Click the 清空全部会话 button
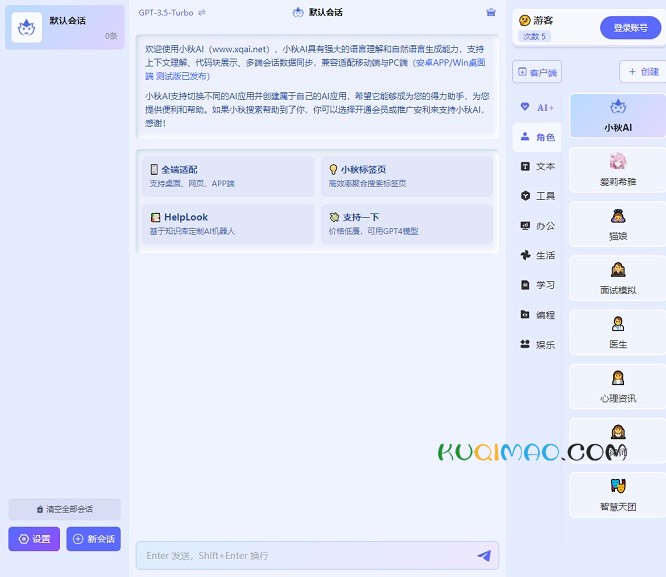The height and width of the screenshot is (577, 666). (65, 509)
